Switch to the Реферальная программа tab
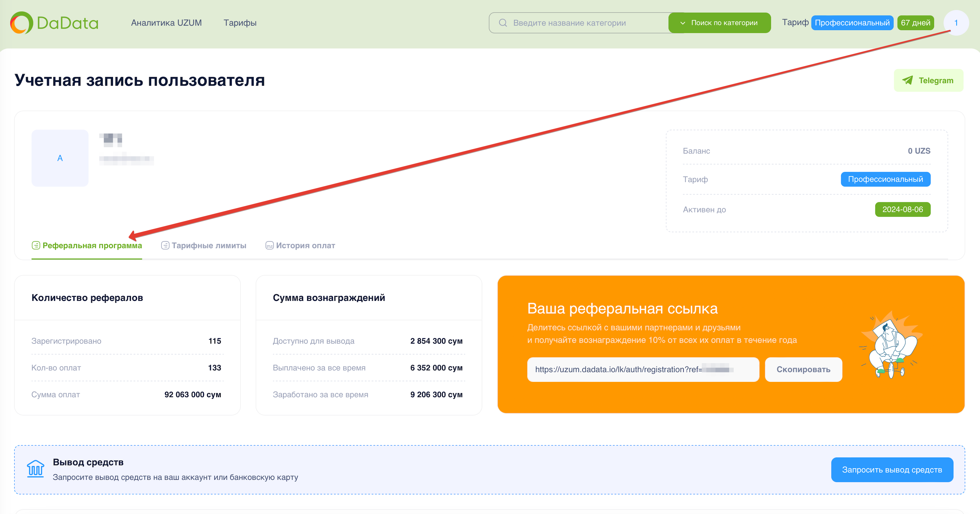 click(87, 245)
